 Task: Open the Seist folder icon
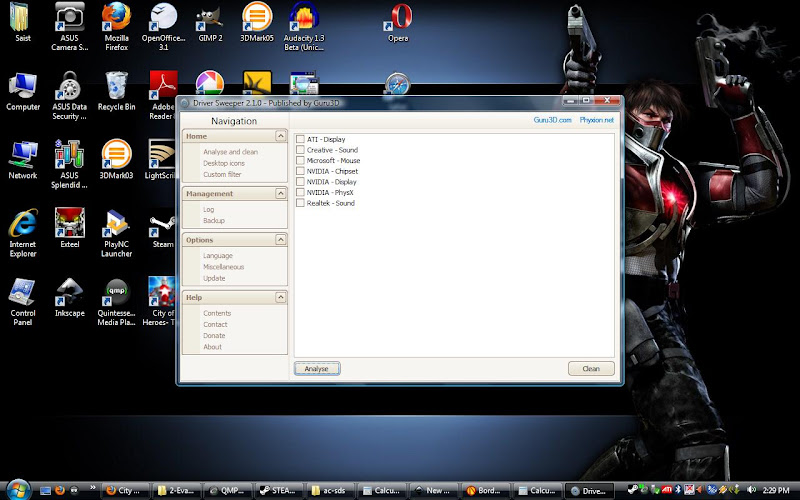(22, 23)
